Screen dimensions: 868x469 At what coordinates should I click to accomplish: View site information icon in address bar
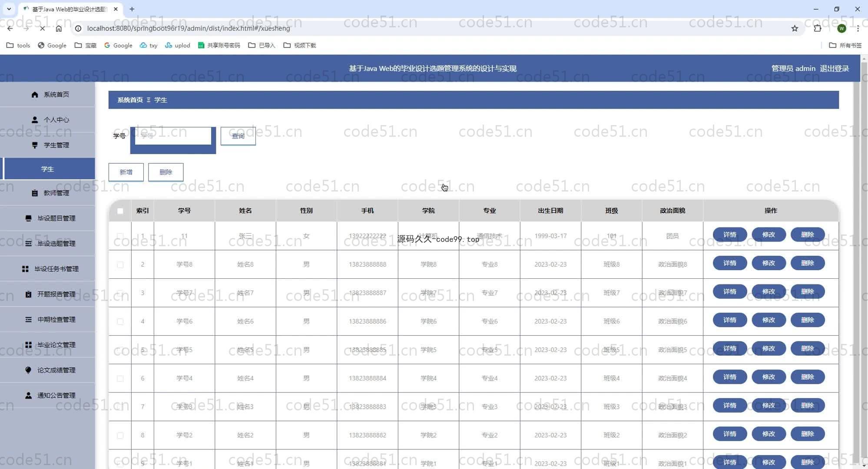[x=78, y=28]
